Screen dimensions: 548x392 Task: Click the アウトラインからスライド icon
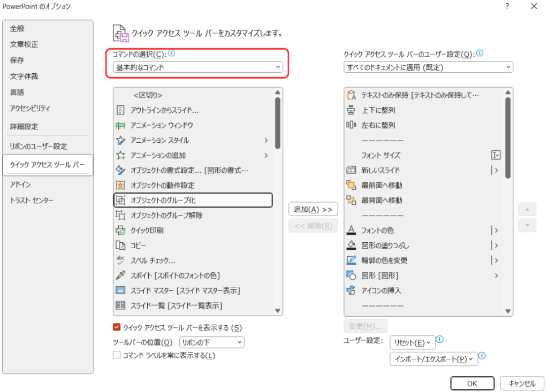pyautogui.click(x=120, y=110)
